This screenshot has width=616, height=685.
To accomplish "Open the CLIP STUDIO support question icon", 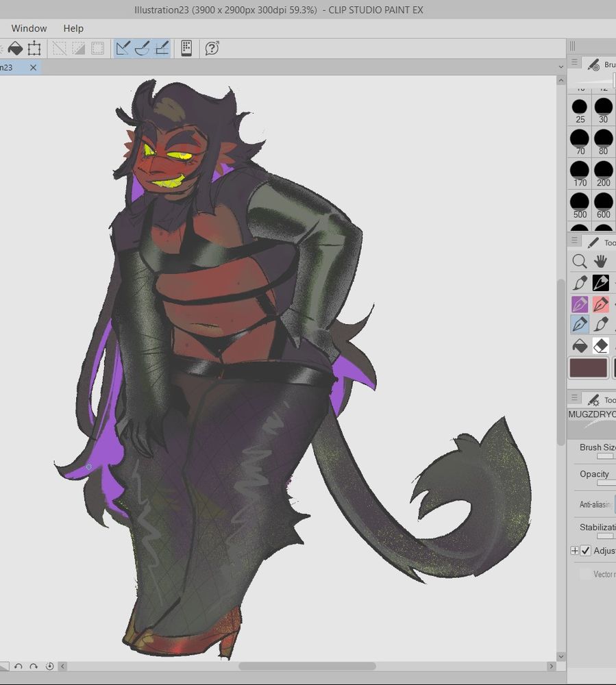I will pos(212,49).
